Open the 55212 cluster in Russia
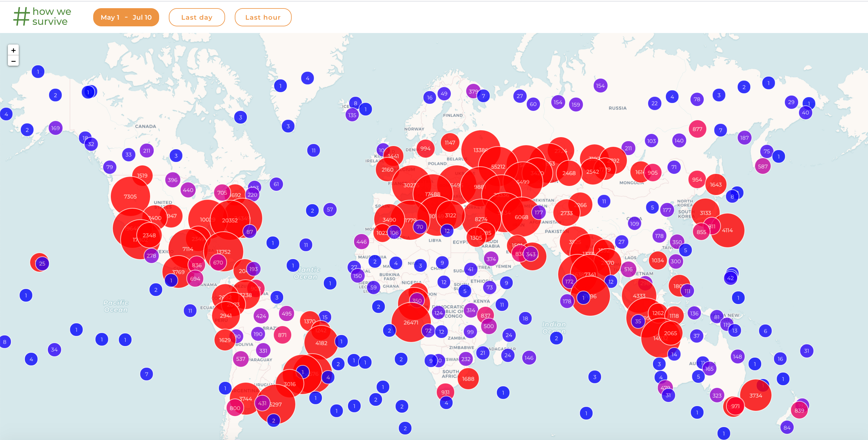Viewport: 868px width, 440px height. 498,167
